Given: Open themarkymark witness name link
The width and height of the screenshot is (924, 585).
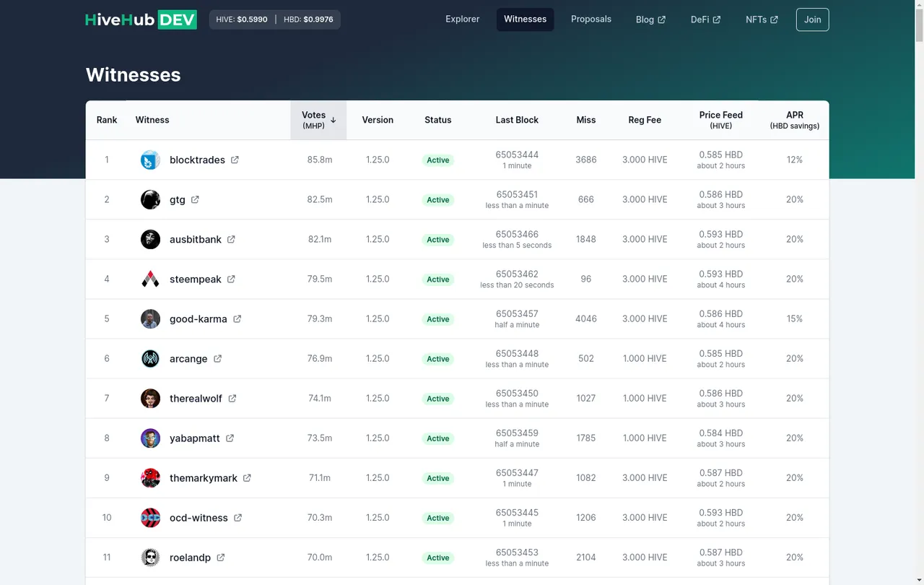Looking at the screenshot, I should 204,477.
